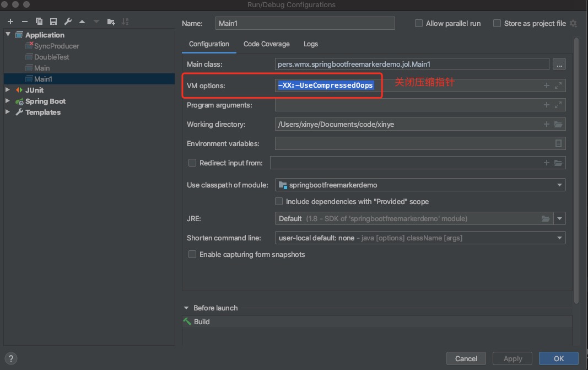Switch to the Code Coverage tab
The image size is (588, 370).
(266, 44)
